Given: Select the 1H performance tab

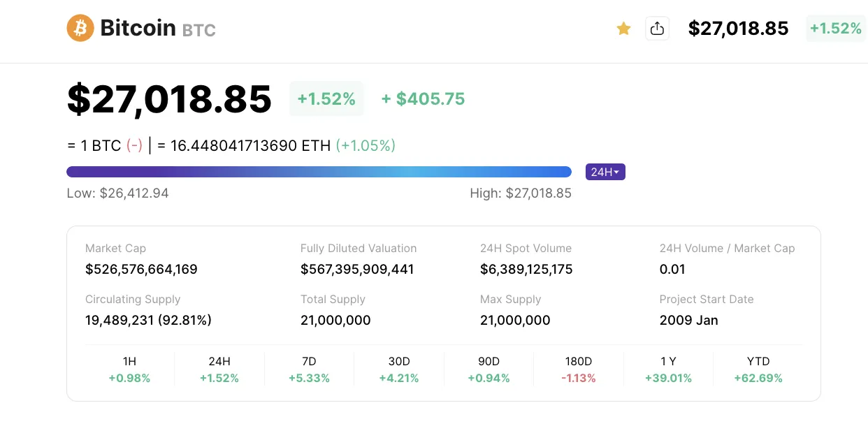Looking at the screenshot, I should point(129,369).
